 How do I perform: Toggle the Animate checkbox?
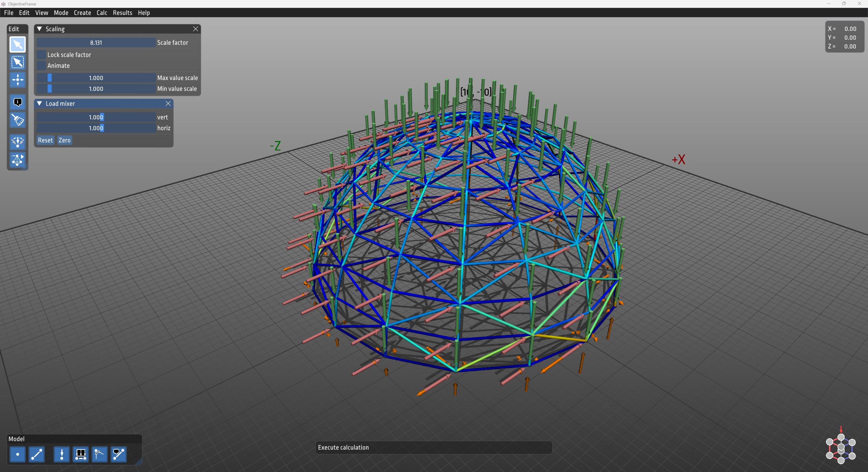coord(41,65)
